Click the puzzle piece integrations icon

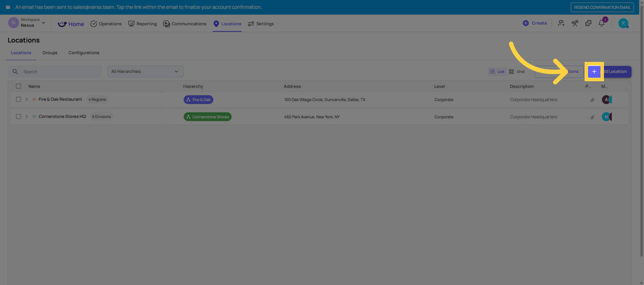588,23
